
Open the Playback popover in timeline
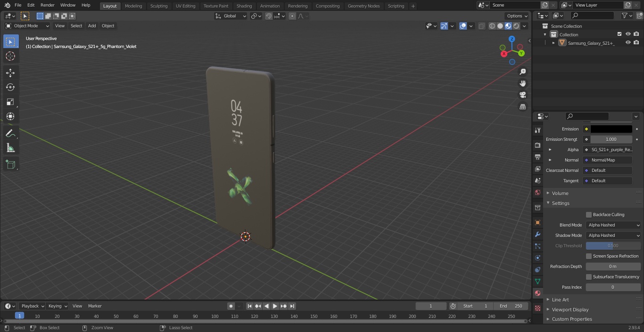pos(33,306)
